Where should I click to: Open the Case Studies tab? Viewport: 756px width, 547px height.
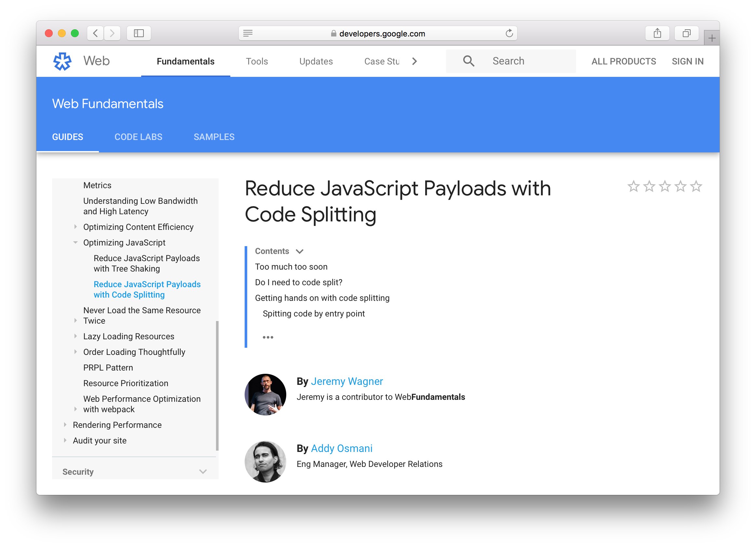click(x=382, y=61)
